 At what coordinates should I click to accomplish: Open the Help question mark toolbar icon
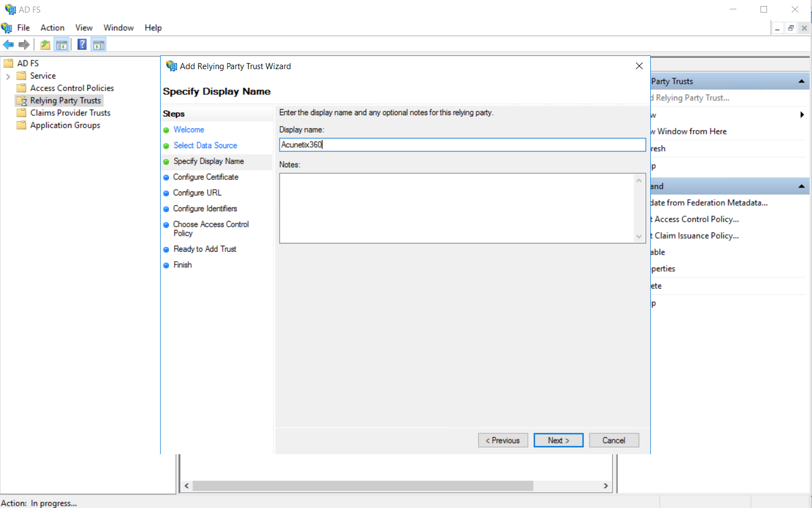pos(82,45)
